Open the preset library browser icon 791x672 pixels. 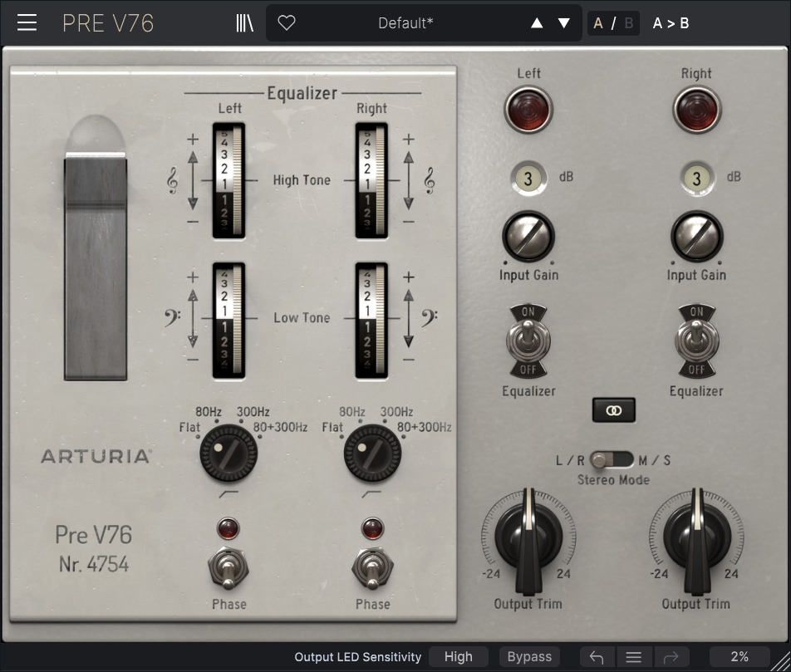[244, 22]
